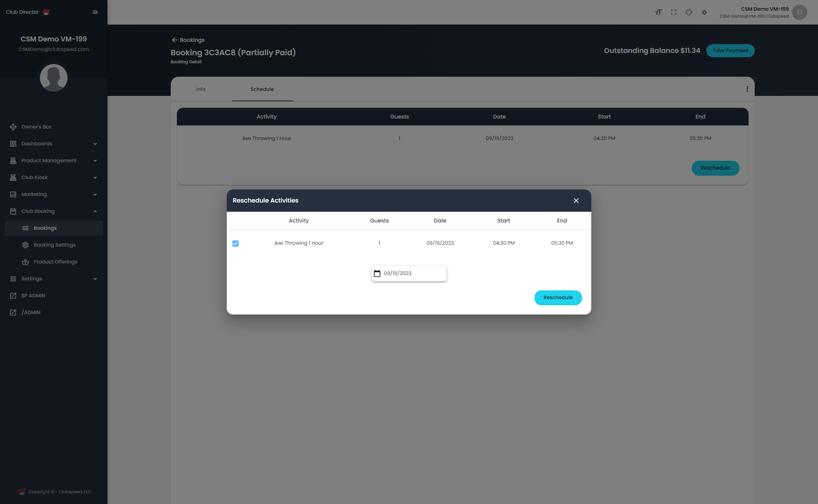
Task: Click the Reschedule button behind the dialog
Action: coord(715,168)
